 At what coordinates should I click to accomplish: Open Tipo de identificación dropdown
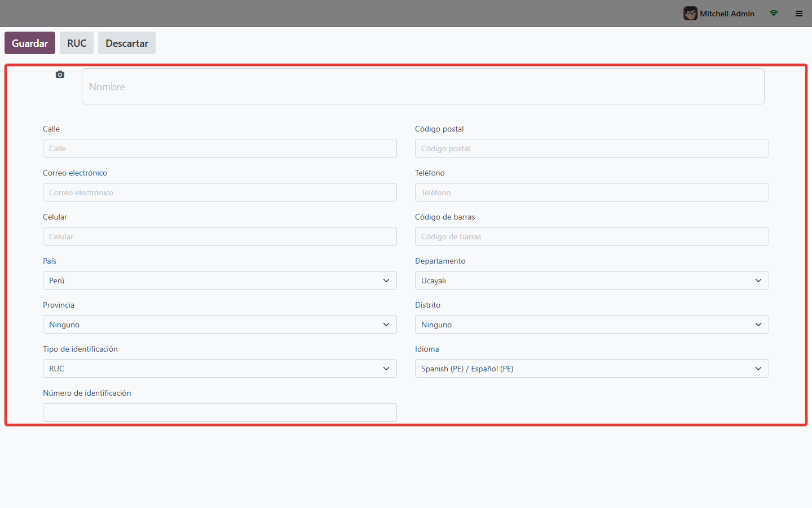220,369
